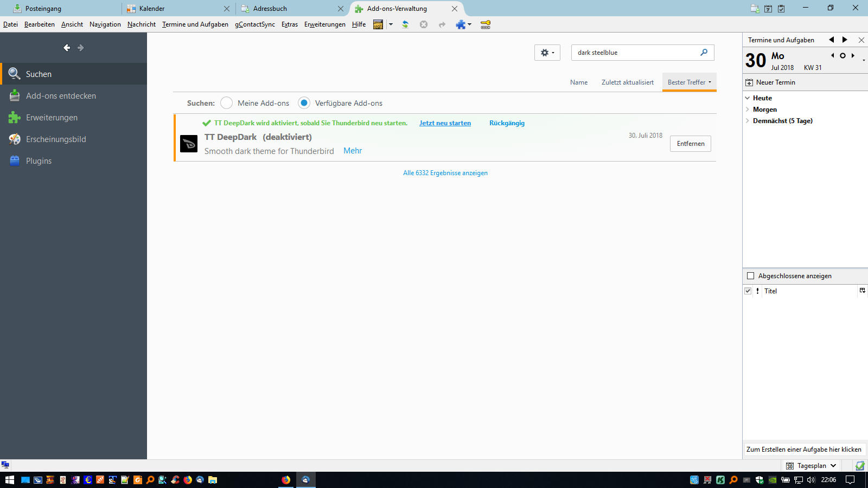
Task: Click the sunflower image toolbar icon
Action: 378,24
